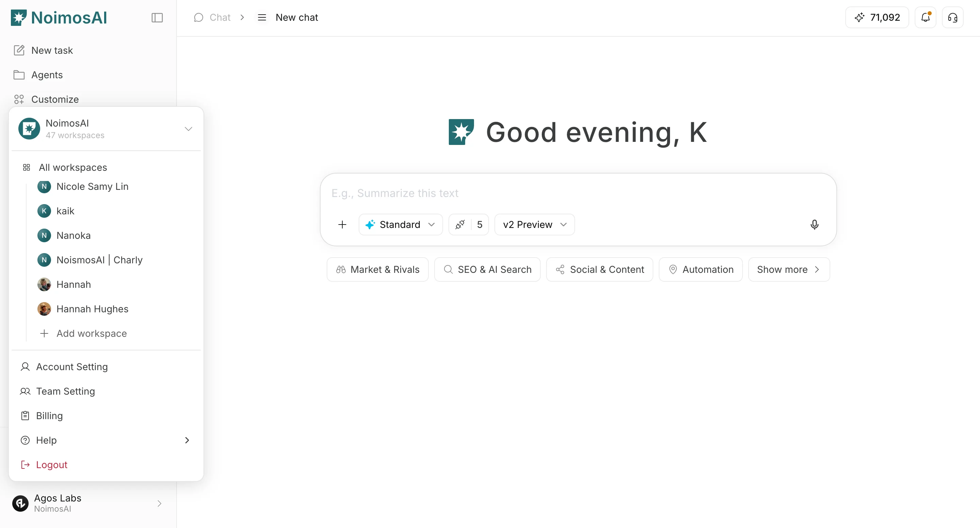Open the connectors plug button showing 5
The height and width of the screenshot is (528, 980).
pos(468,225)
